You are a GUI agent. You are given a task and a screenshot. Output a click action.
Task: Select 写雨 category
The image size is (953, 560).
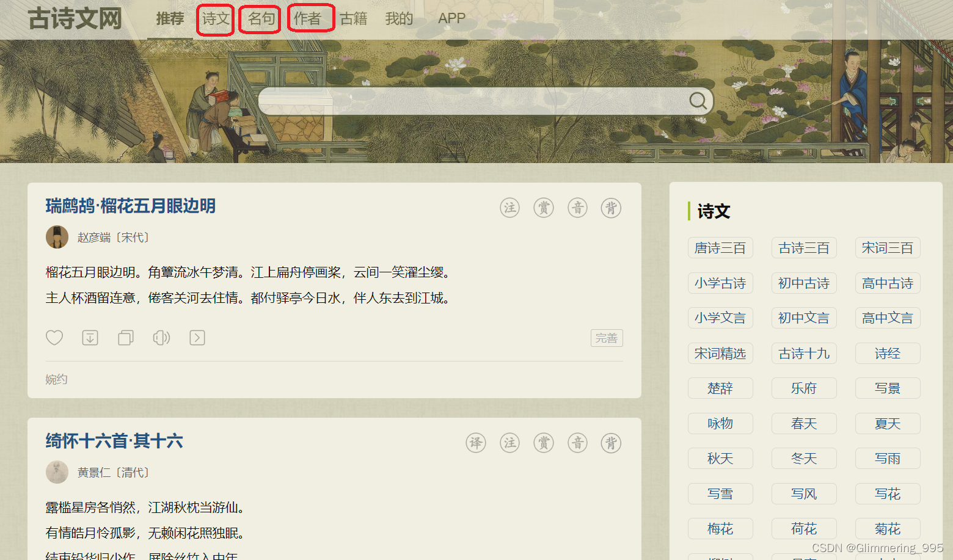click(888, 459)
